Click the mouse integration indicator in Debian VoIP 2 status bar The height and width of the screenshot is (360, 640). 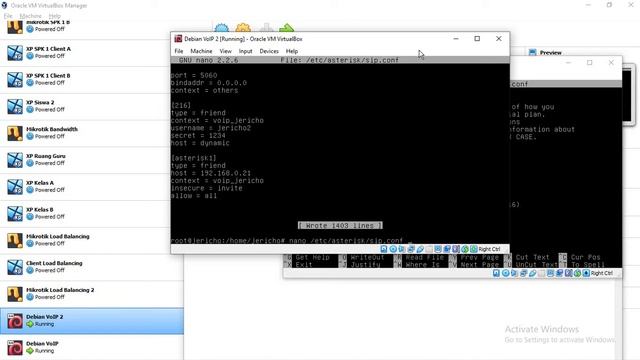(465, 249)
